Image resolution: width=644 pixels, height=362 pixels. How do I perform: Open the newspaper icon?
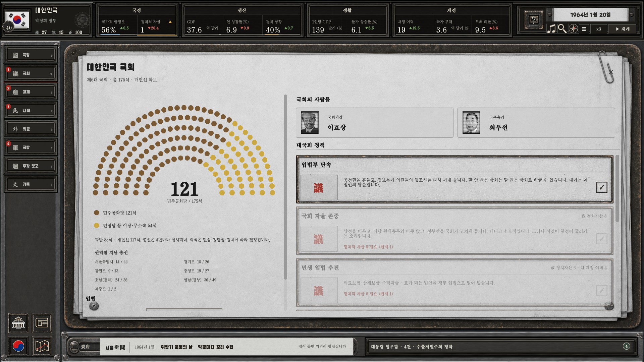tap(42, 323)
